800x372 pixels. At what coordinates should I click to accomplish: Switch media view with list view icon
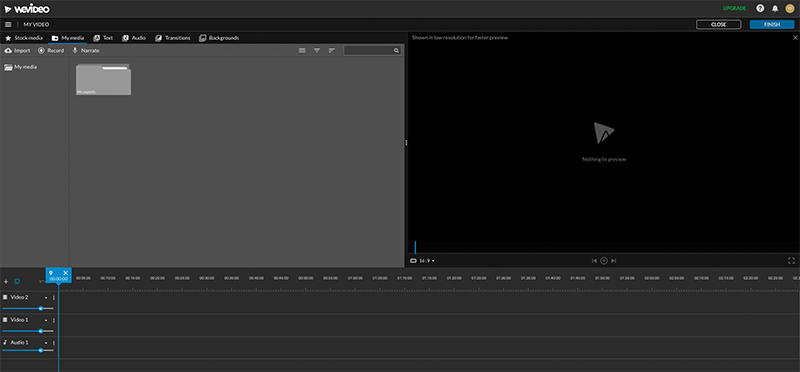tap(302, 51)
